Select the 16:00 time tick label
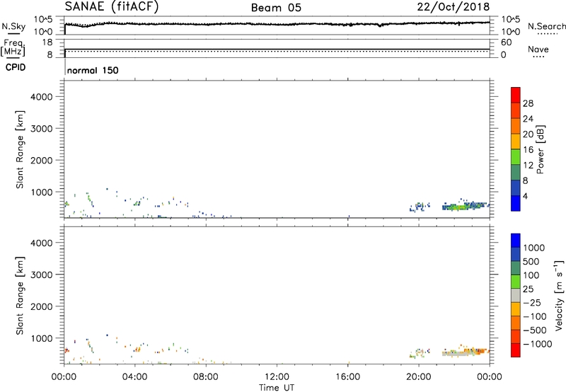This screenshot has height=392, width=566. [x=347, y=377]
